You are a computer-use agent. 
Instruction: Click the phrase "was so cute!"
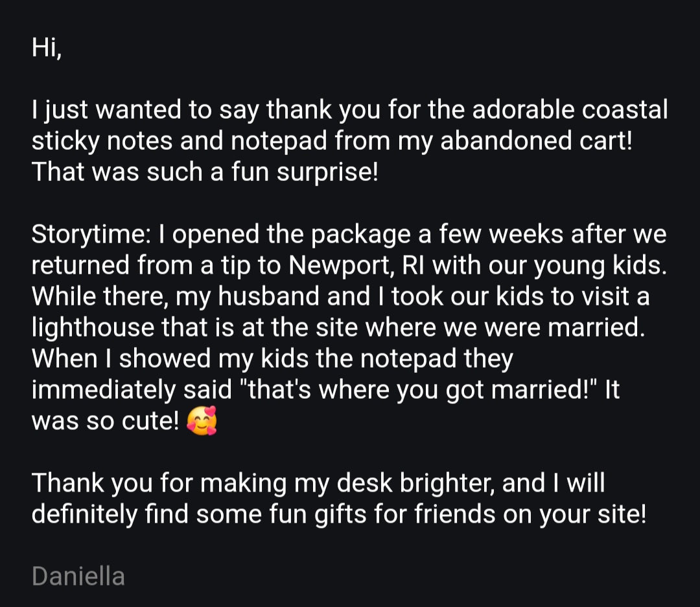click(x=105, y=422)
